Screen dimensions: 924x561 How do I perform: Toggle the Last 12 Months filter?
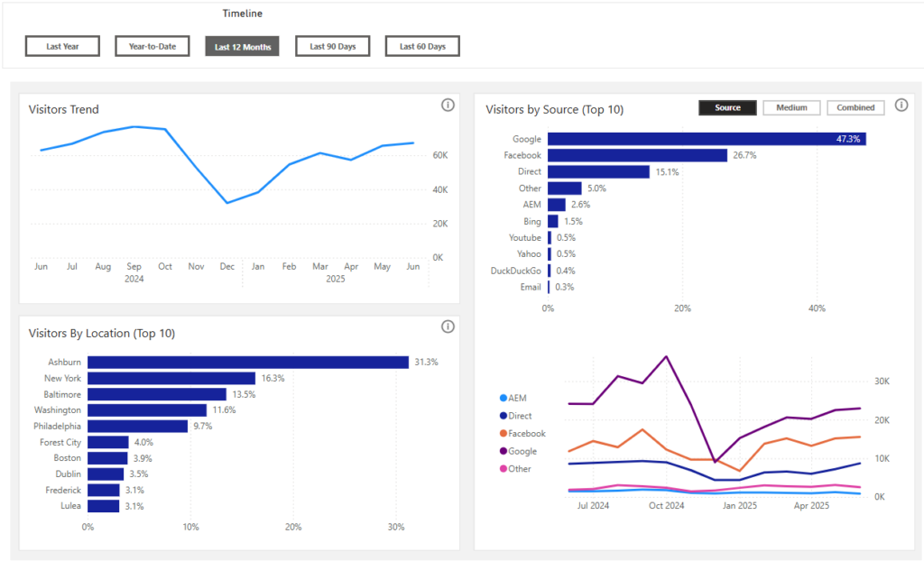tap(242, 46)
